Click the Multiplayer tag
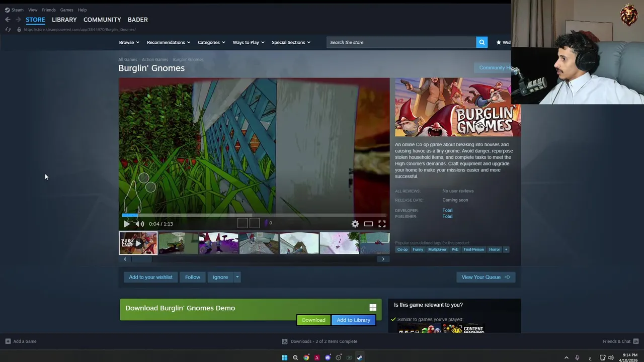Image resolution: width=644 pixels, height=362 pixels. click(x=437, y=249)
